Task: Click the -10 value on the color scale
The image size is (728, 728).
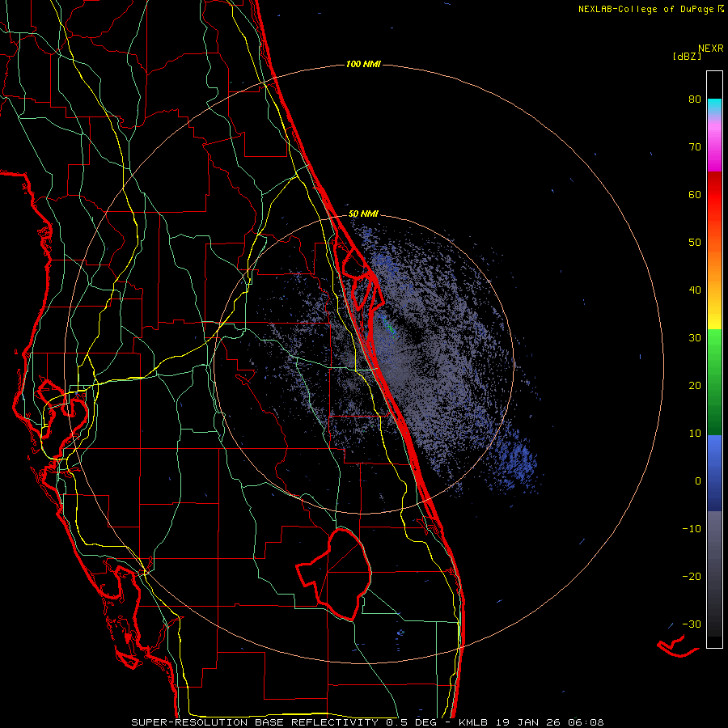Action: tap(692, 529)
